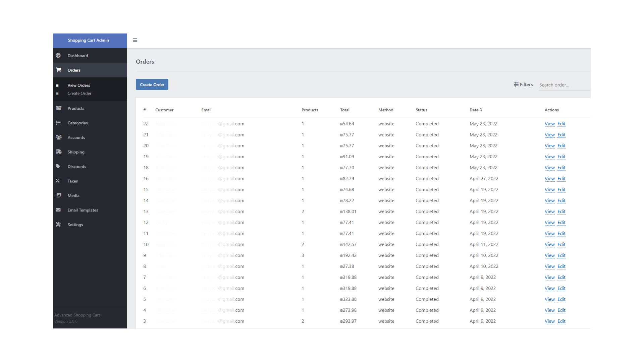Click the Discounts tag icon in sidebar
The width and height of the screenshot is (644, 362).
pyautogui.click(x=58, y=166)
